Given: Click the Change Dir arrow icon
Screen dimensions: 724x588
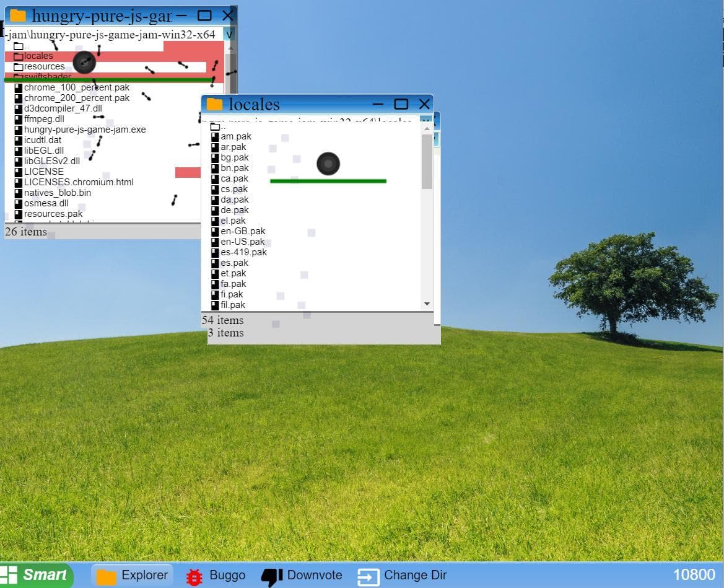Looking at the screenshot, I should [369, 577].
